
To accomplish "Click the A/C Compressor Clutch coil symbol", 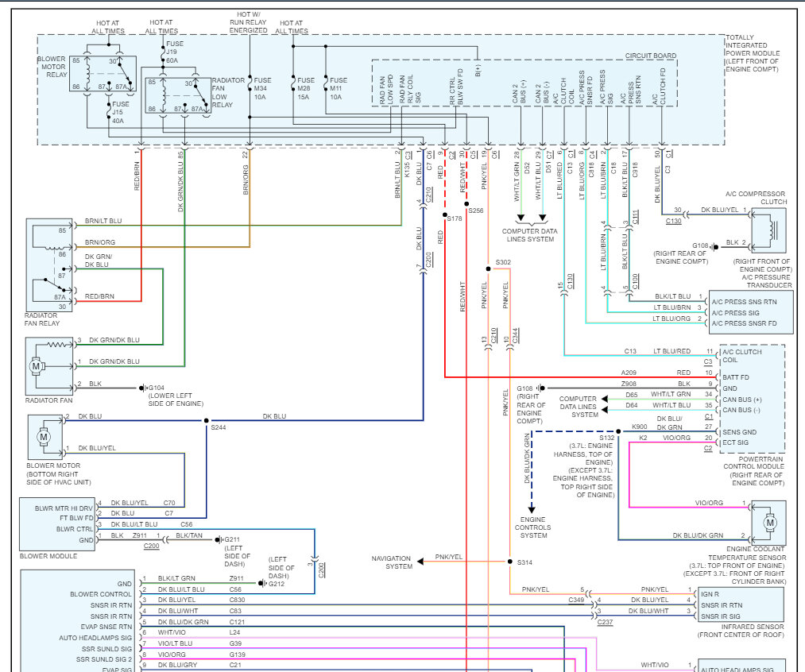I will click(769, 230).
